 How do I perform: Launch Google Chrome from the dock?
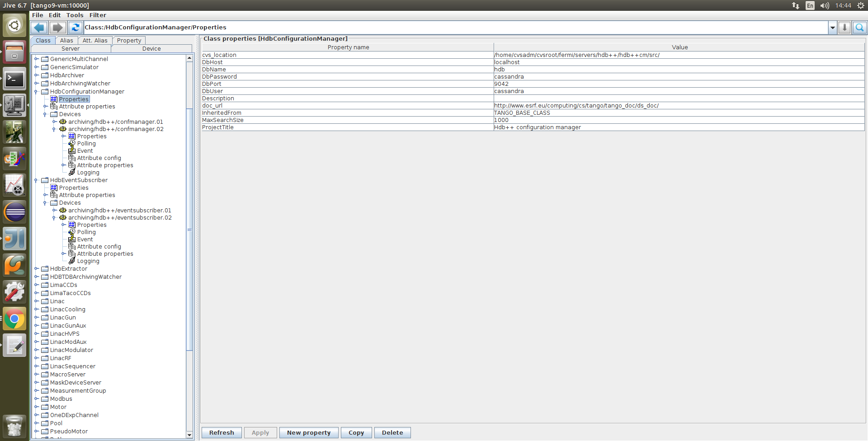(14, 319)
